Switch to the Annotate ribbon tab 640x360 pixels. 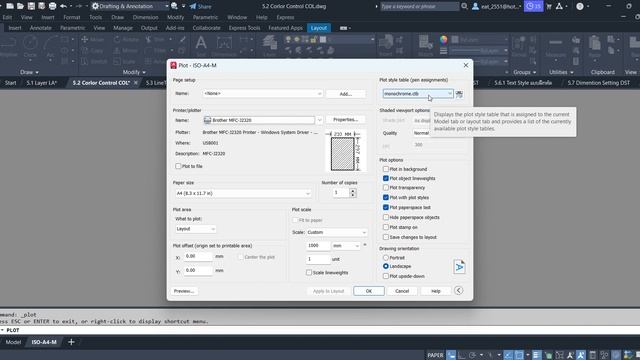[x=41, y=28]
